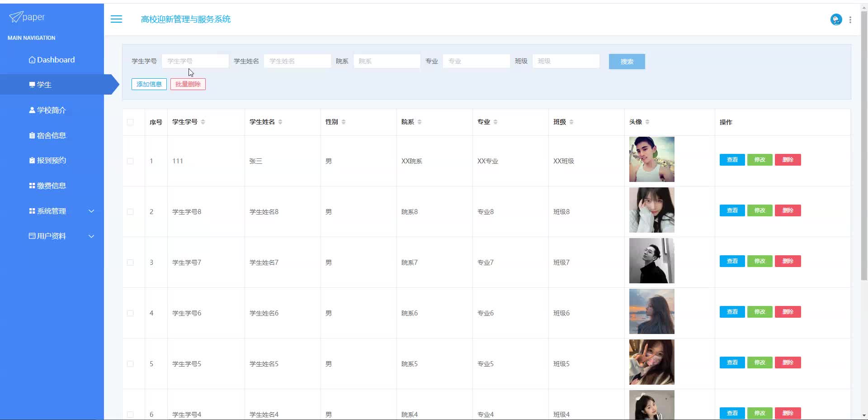The height and width of the screenshot is (420, 868).
Task: Check the row for 学生姓名5
Action: pos(130,364)
